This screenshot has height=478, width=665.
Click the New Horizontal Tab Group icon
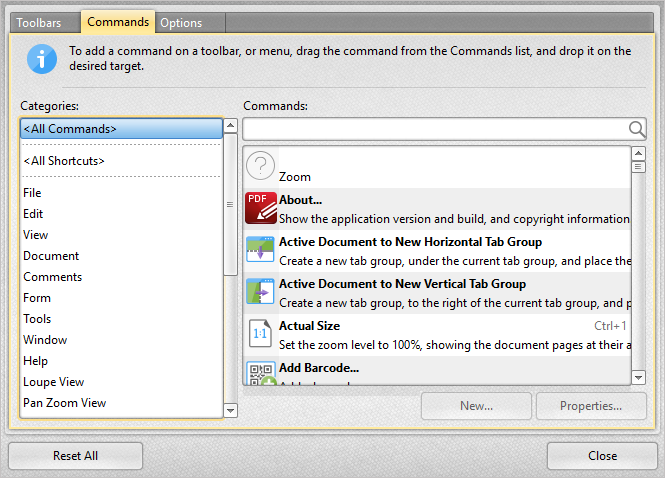point(261,250)
